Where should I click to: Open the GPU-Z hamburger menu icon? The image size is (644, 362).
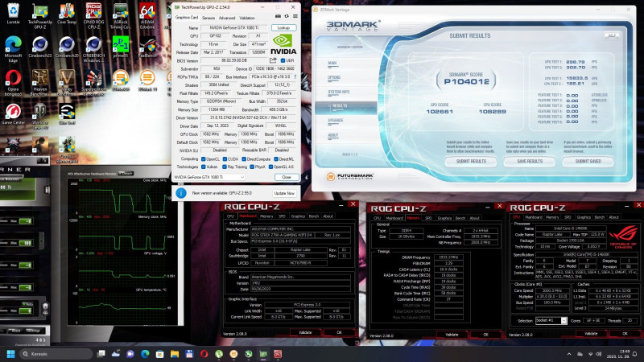295,16
